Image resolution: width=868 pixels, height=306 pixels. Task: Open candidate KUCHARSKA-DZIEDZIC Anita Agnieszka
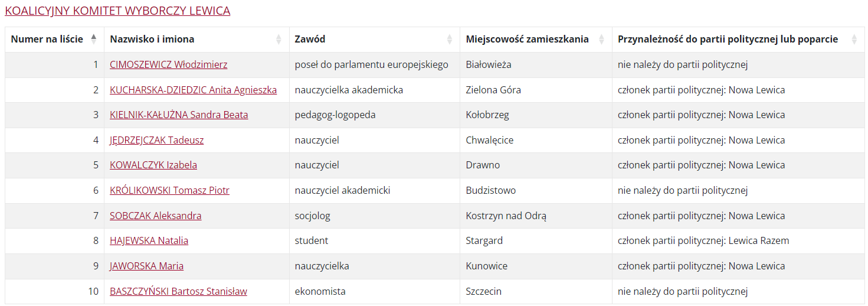(193, 90)
